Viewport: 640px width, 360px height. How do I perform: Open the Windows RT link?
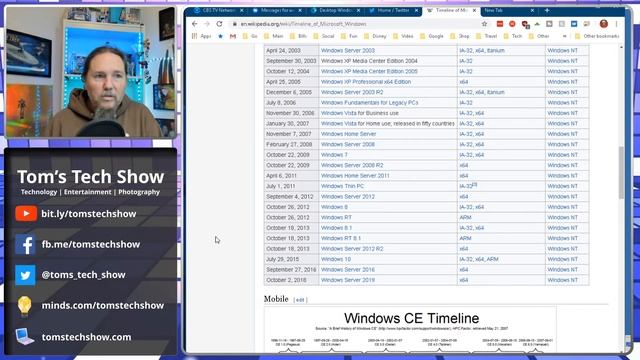point(336,218)
